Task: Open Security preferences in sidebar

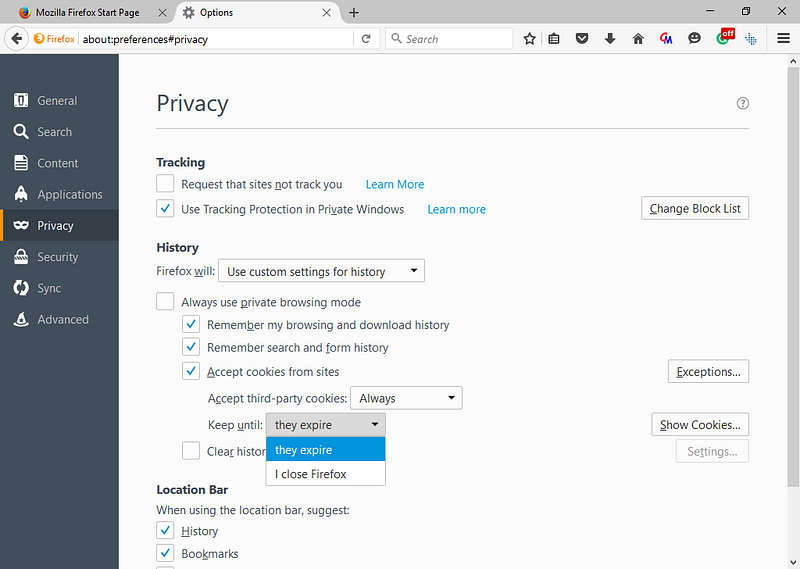Action: (x=59, y=257)
